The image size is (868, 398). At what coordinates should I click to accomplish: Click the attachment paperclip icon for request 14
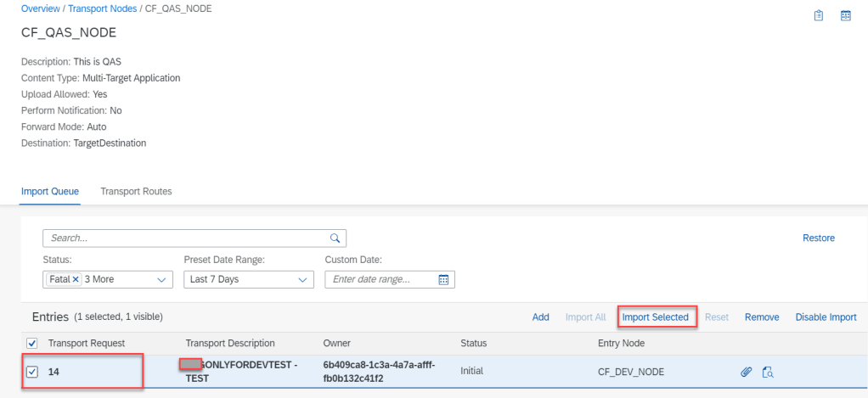click(x=747, y=372)
